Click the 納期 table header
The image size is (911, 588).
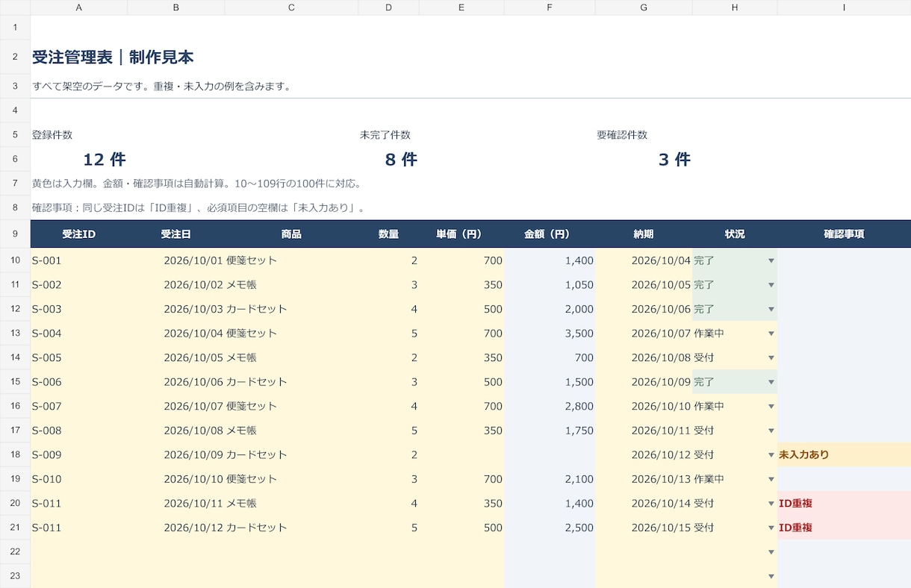click(x=644, y=234)
